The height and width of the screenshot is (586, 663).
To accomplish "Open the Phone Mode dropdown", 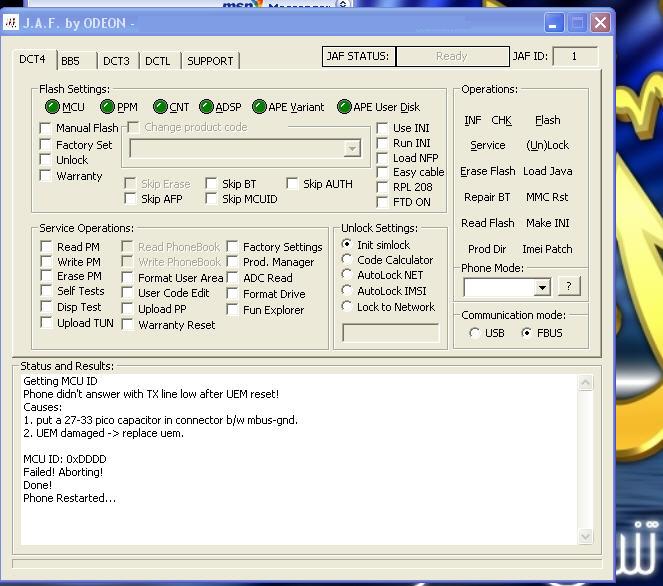I will point(542,288).
